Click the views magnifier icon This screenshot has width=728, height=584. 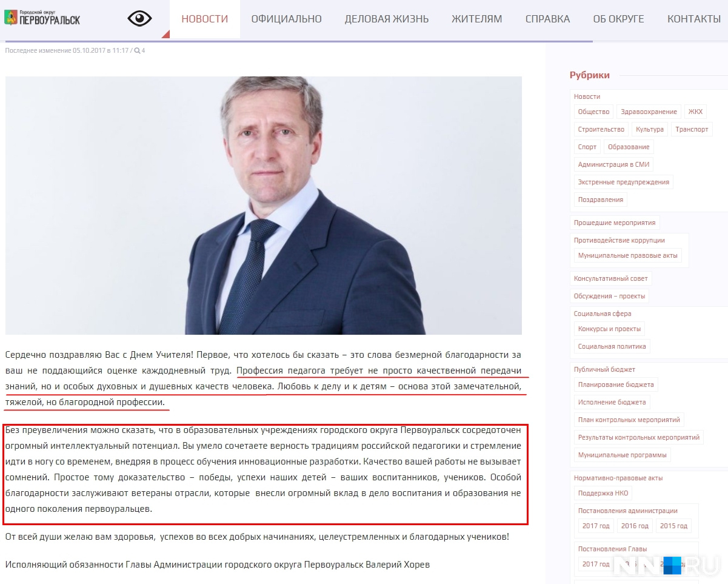click(x=138, y=51)
